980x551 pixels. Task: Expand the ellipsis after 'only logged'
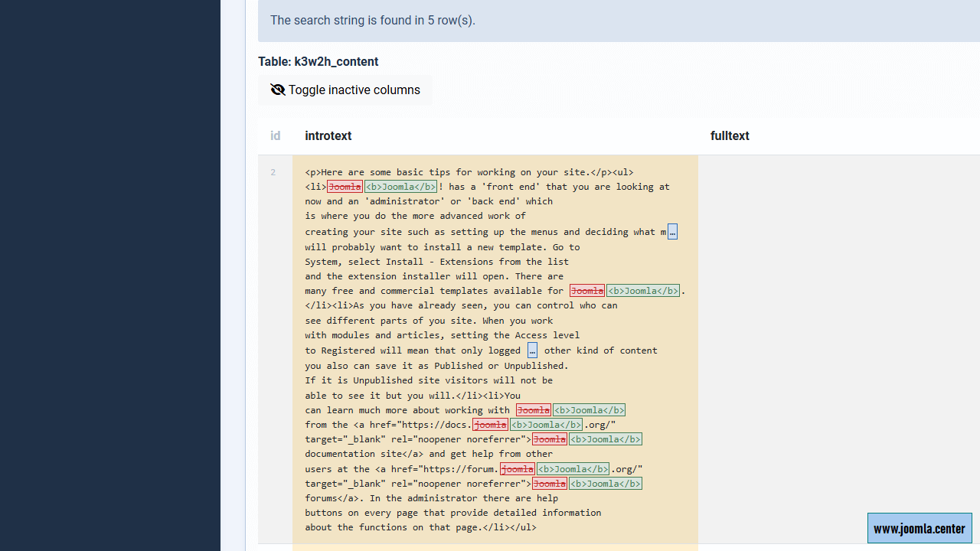click(x=532, y=350)
